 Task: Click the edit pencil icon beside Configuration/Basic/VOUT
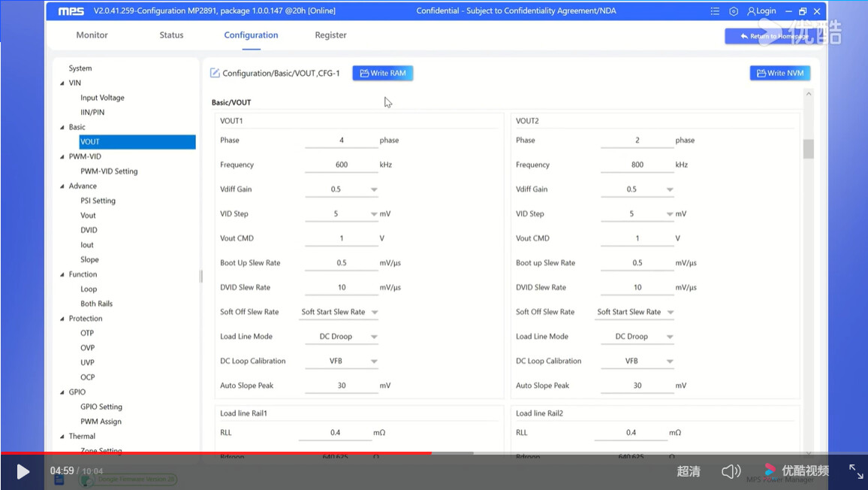[x=215, y=73]
